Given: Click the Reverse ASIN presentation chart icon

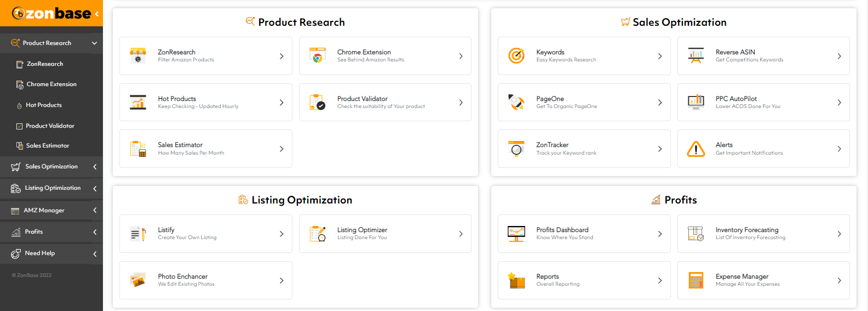Looking at the screenshot, I should 696,55.
